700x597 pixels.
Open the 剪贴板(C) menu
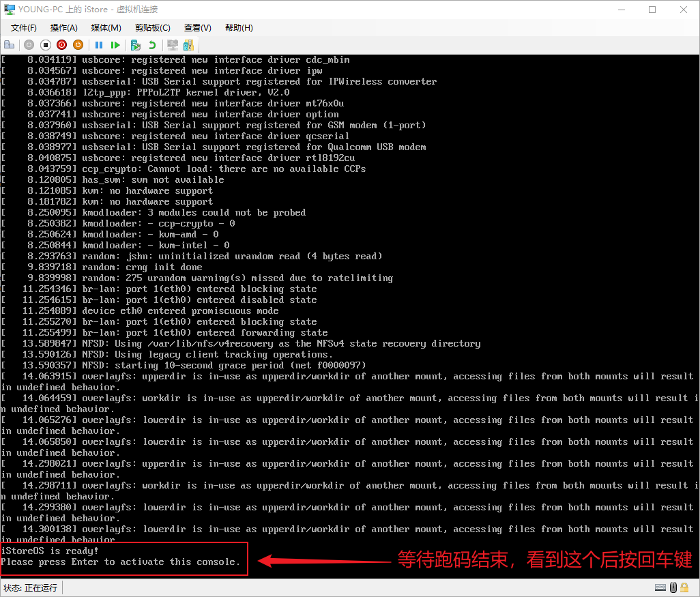[x=153, y=28]
